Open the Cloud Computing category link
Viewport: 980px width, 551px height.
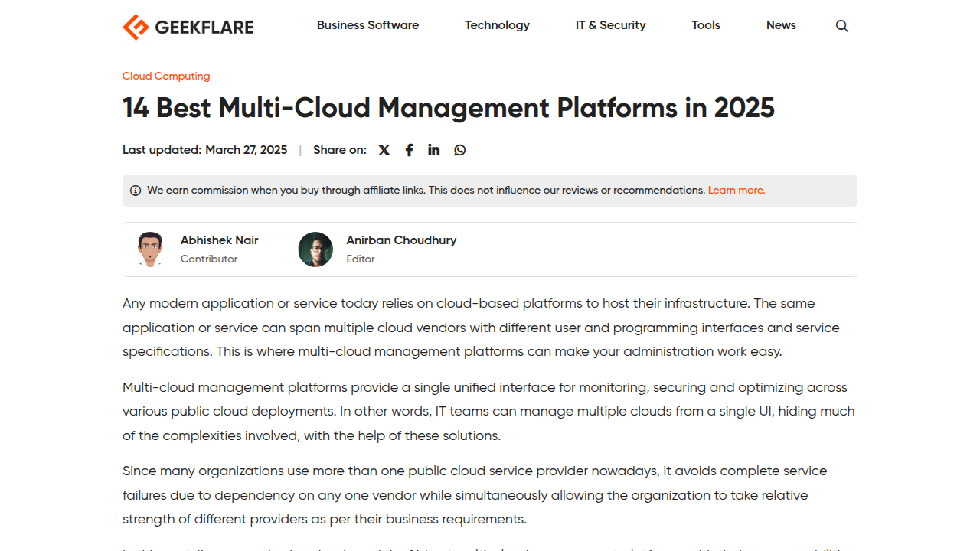(x=166, y=76)
